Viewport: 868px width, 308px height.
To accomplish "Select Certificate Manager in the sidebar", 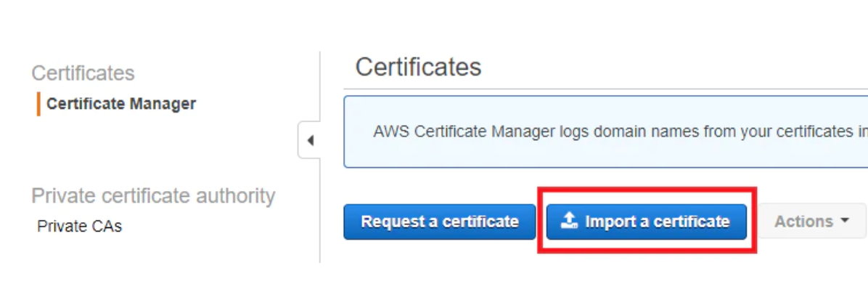I will coord(121,104).
